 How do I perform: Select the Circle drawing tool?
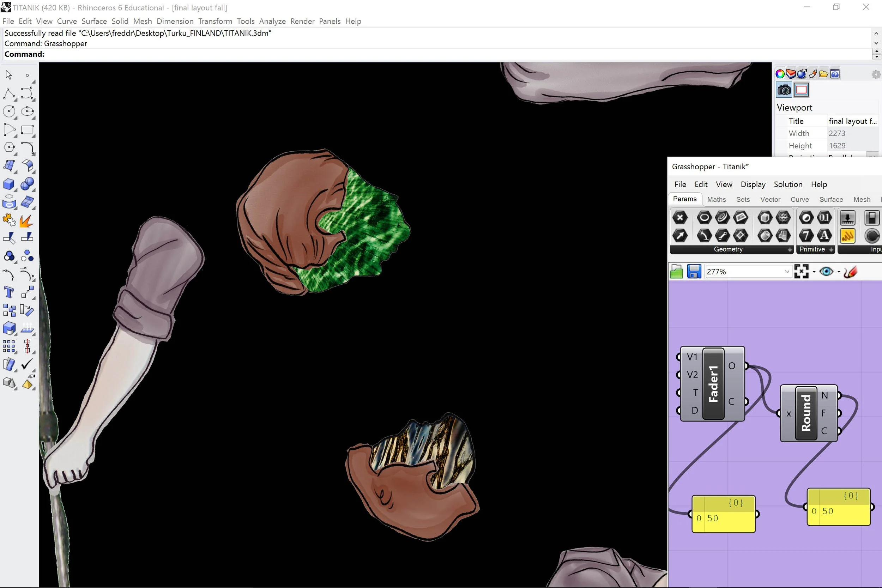[x=9, y=111]
